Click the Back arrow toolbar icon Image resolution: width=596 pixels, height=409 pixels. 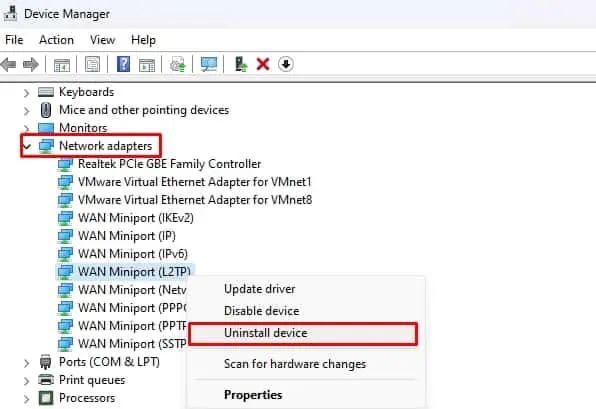8,64
